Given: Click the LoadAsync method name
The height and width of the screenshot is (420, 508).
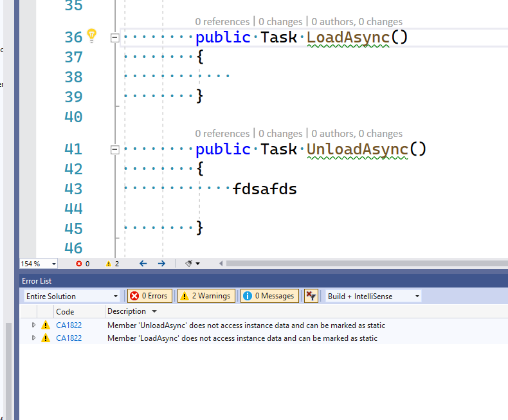Looking at the screenshot, I should (x=349, y=37).
